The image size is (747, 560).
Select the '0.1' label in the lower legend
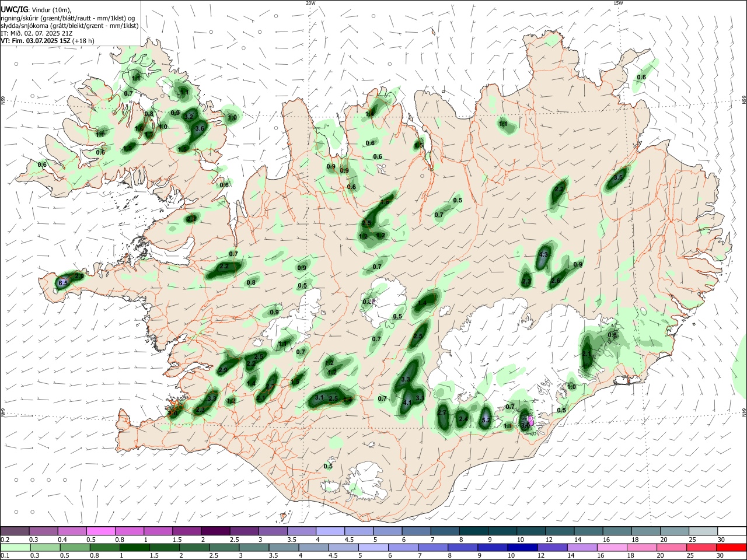coord(5,556)
